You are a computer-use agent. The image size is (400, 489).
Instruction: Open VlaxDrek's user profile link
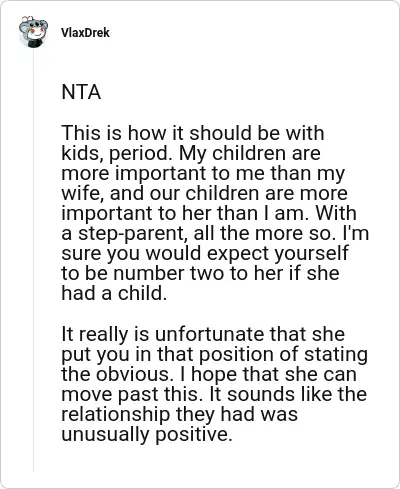pos(85,33)
